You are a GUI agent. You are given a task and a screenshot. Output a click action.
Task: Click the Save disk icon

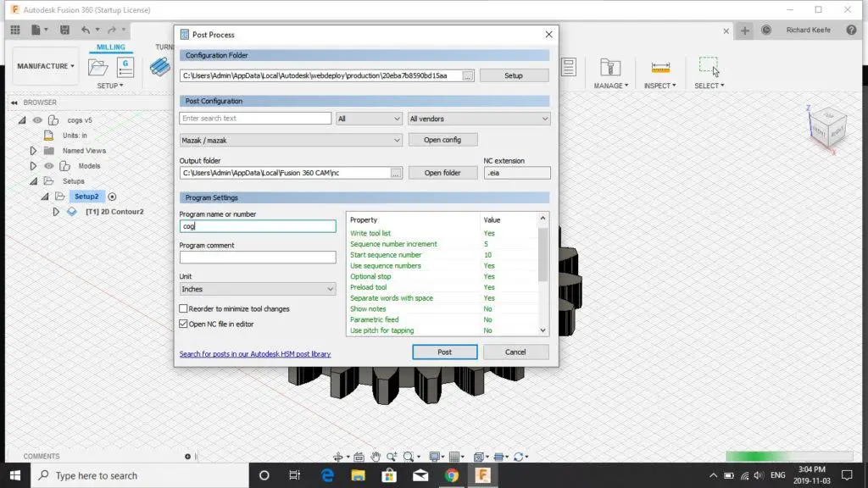click(x=64, y=30)
